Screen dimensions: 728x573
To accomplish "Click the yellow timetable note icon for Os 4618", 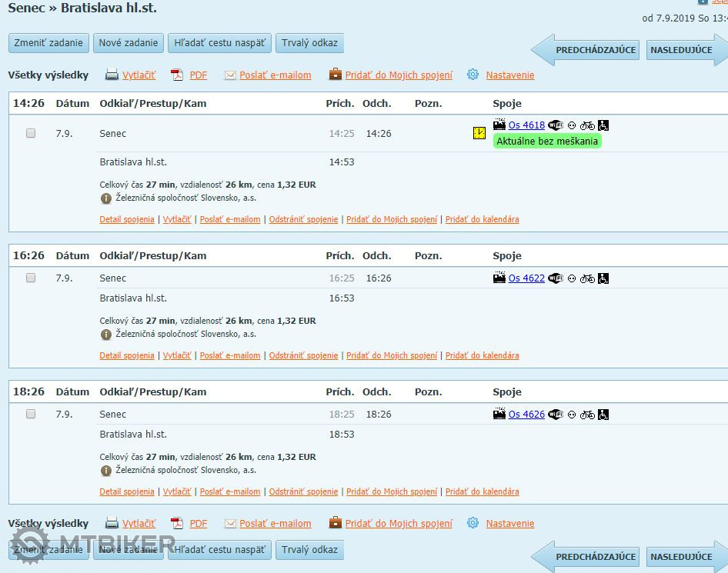I will pyautogui.click(x=479, y=133).
